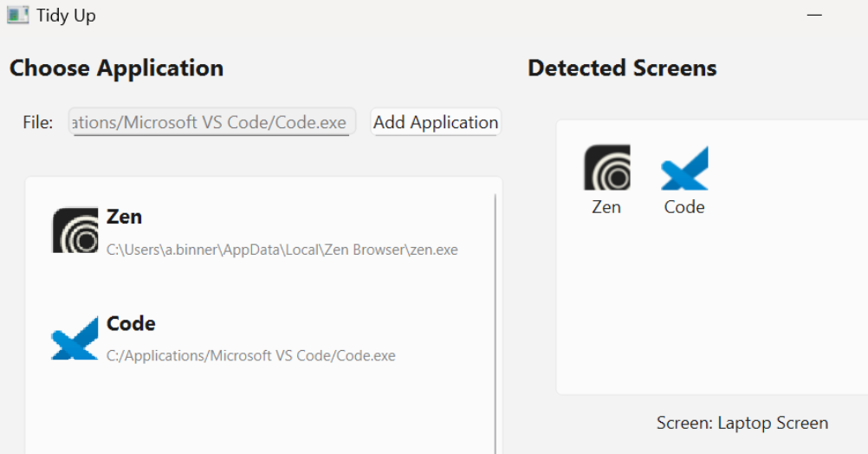
Task: Minimize the Tidy Up window
Action: click(x=814, y=16)
